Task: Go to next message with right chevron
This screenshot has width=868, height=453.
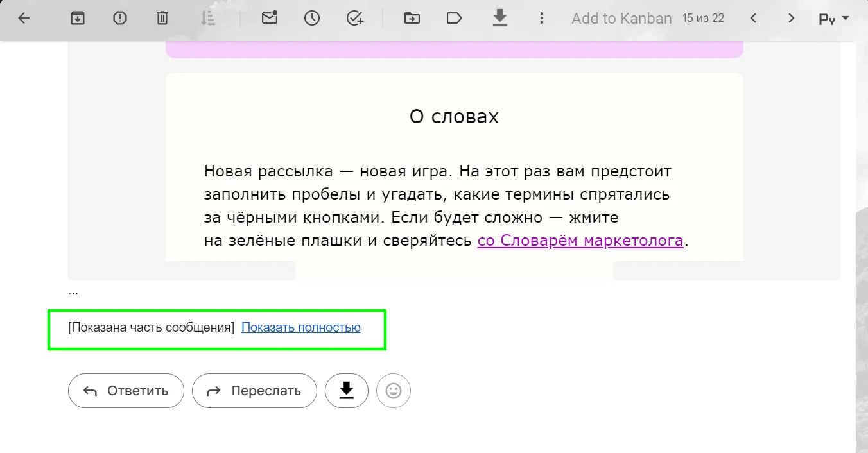Action: click(x=792, y=19)
